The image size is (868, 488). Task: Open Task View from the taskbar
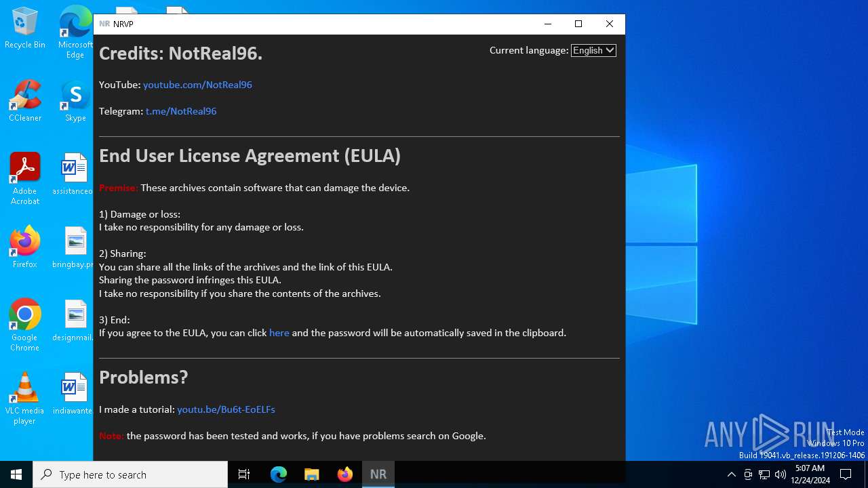244,474
